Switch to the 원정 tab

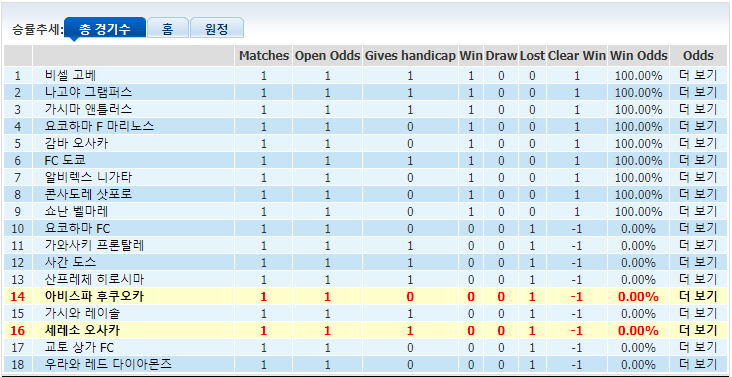(217, 28)
